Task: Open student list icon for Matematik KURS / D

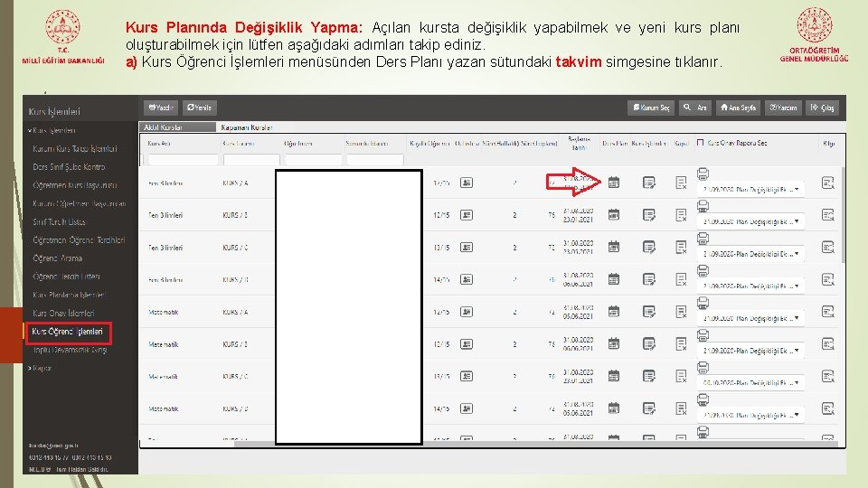Action: pos(467,408)
